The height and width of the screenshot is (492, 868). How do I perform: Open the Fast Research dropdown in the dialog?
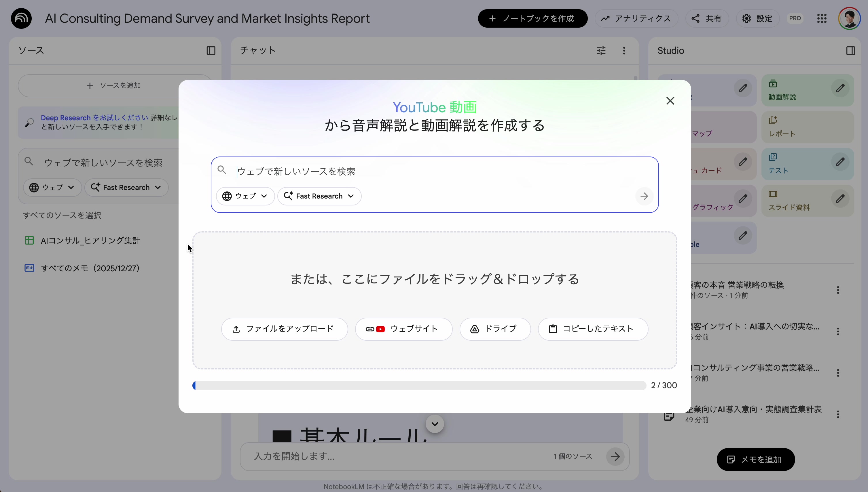pos(319,196)
